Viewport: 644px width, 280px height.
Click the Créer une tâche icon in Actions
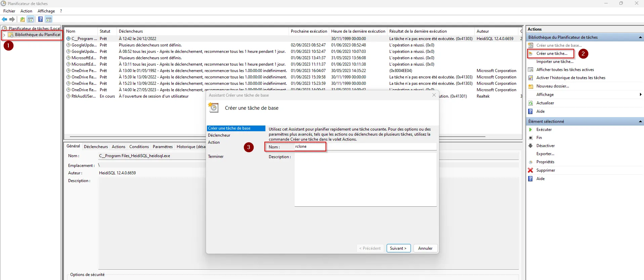(x=531, y=54)
